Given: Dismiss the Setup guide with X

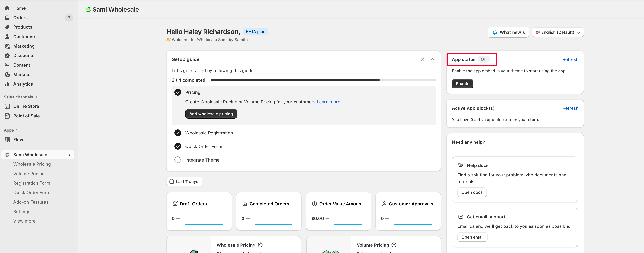Looking at the screenshot, I should [423, 59].
